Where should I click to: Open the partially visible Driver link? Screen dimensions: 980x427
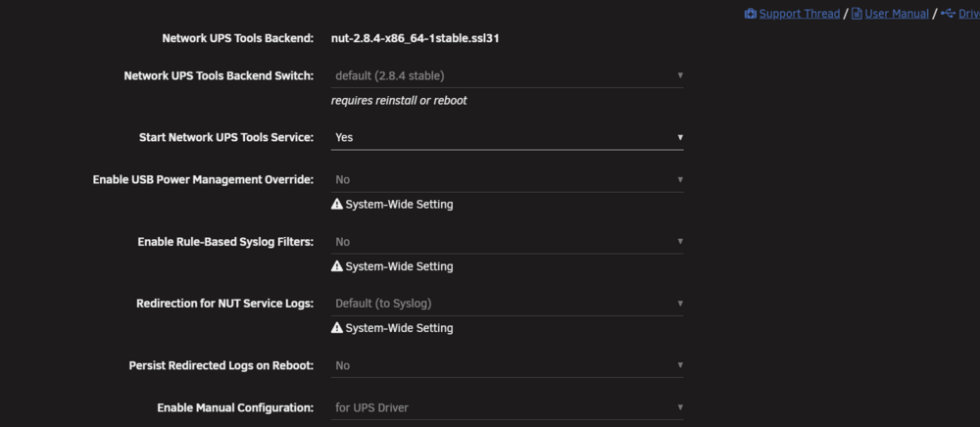point(969,14)
